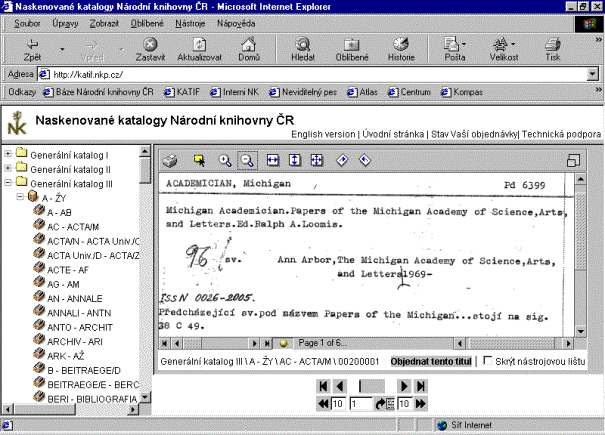Fit the card image to width
The image size is (605, 435).
coord(273,160)
